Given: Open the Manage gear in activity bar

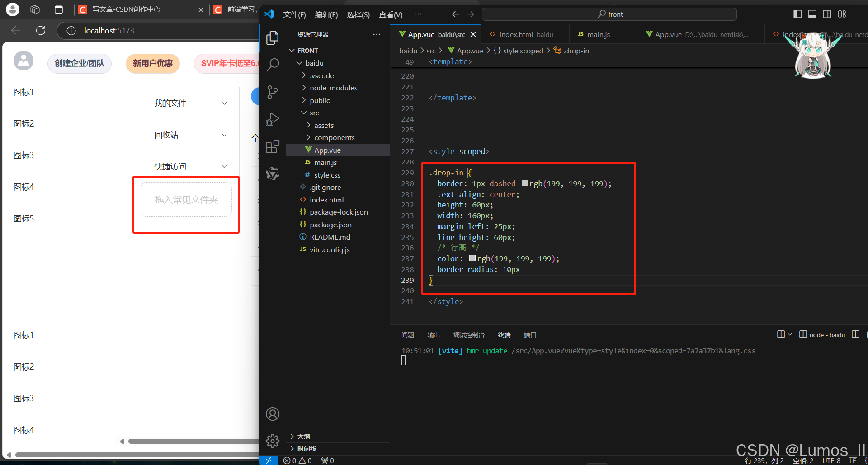Looking at the screenshot, I should 273,441.
